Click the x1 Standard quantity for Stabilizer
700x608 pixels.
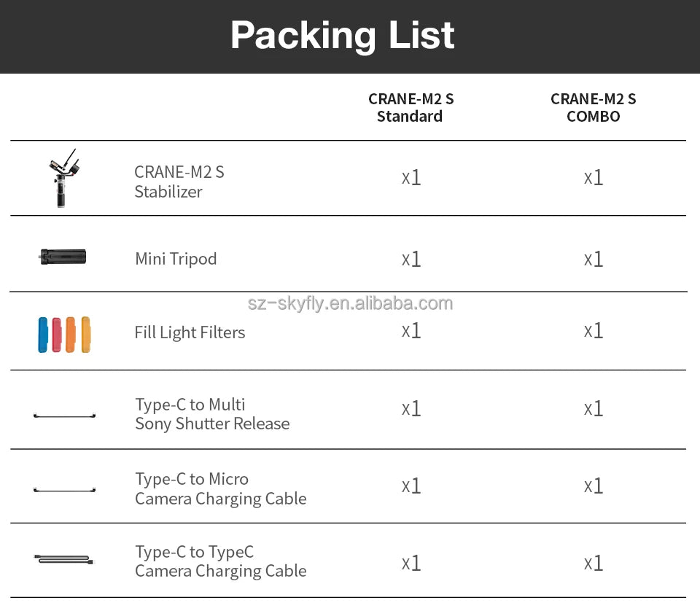(411, 178)
